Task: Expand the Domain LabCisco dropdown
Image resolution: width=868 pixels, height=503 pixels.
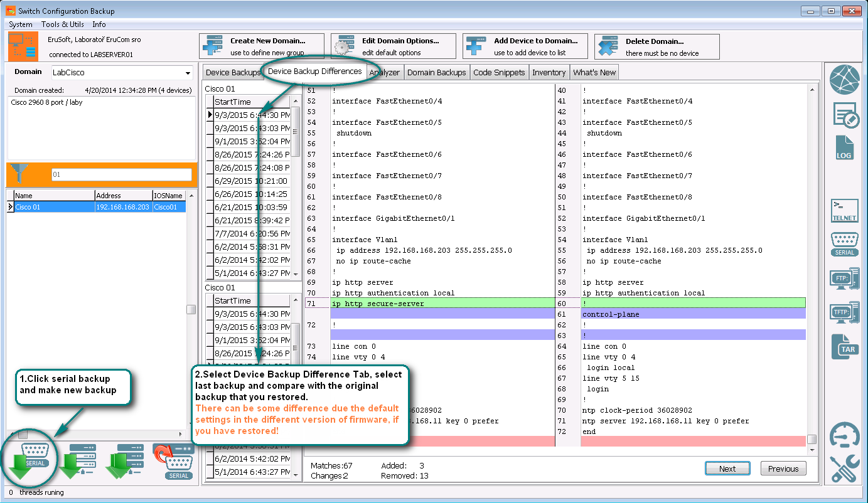Action: point(188,73)
